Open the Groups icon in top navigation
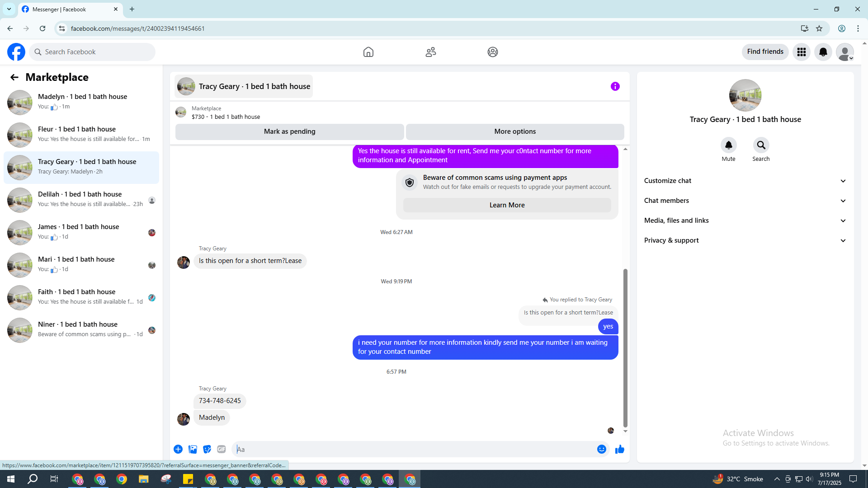Viewport: 868px width, 488px height. click(493, 52)
